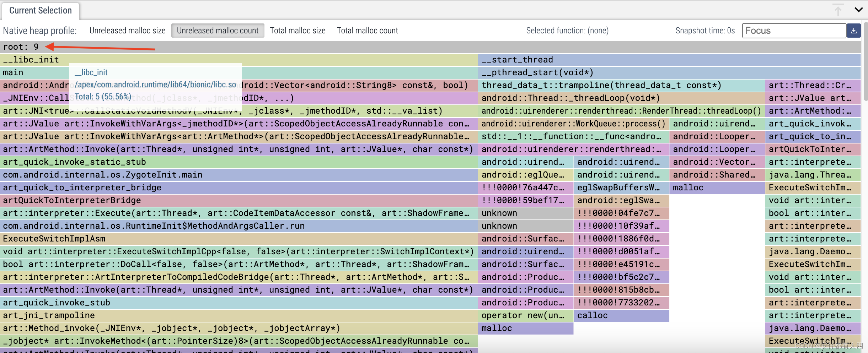This screenshot has height=353, width=868.
Task: Click the art::interpreter::Execute frame
Action: coord(239,213)
